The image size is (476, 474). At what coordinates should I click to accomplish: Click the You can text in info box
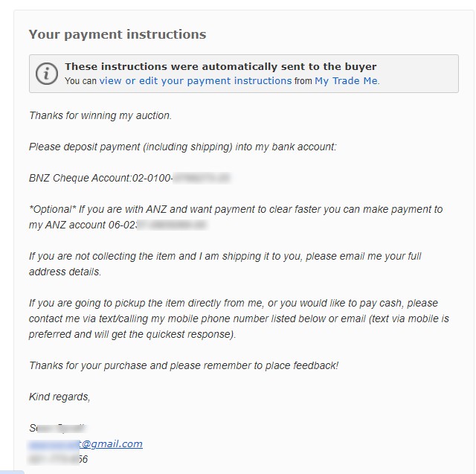click(x=80, y=81)
